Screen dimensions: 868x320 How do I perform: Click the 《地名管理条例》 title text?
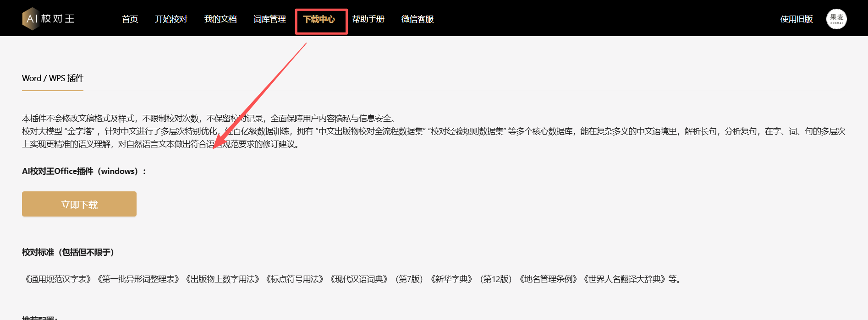(x=548, y=279)
